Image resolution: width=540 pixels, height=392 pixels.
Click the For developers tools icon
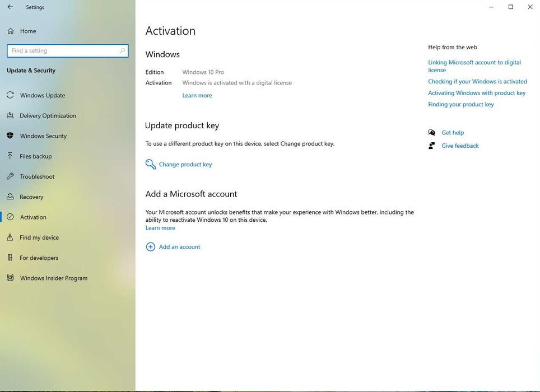click(x=10, y=258)
